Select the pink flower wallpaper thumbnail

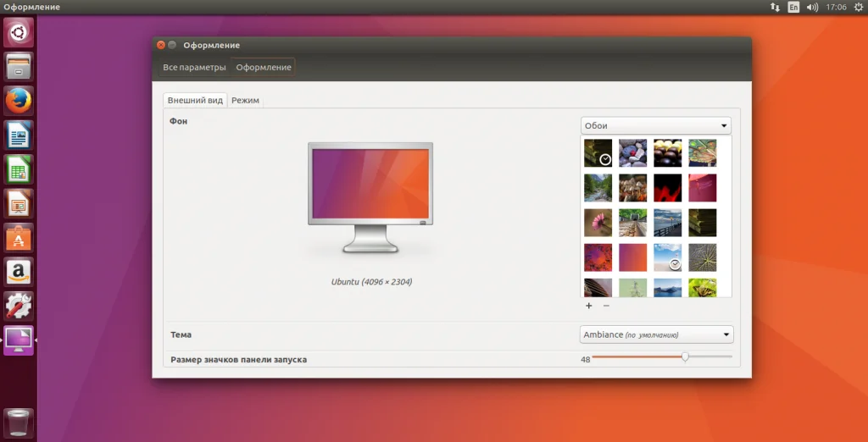pos(598,222)
